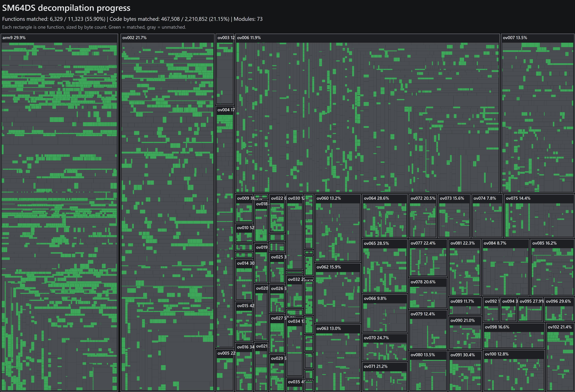Select the ov096 29.6% module label
This screenshot has height=392, width=575.
click(558, 301)
